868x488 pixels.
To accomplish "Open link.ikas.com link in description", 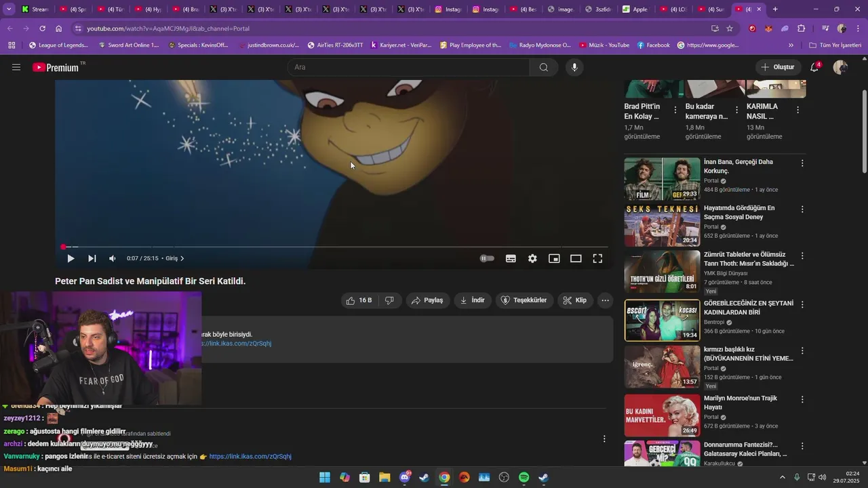I will point(236,344).
